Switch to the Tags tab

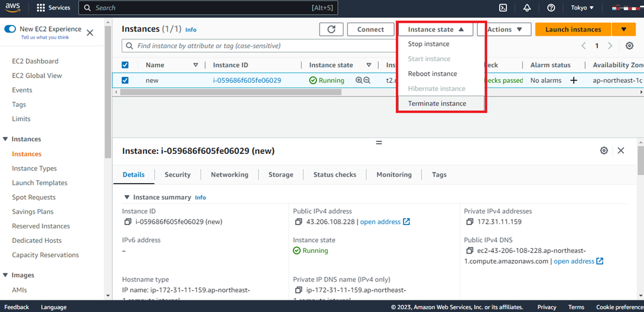coord(439,175)
